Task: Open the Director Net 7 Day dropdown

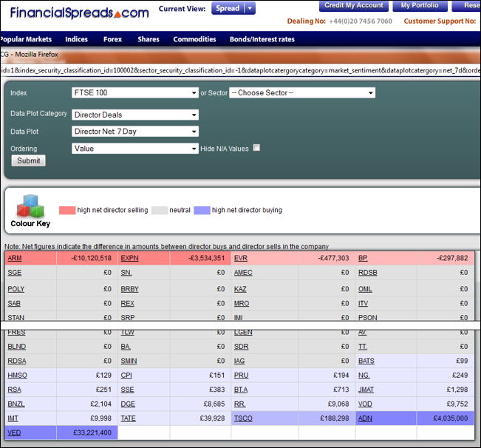Action: pyautogui.click(x=135, y=132)
